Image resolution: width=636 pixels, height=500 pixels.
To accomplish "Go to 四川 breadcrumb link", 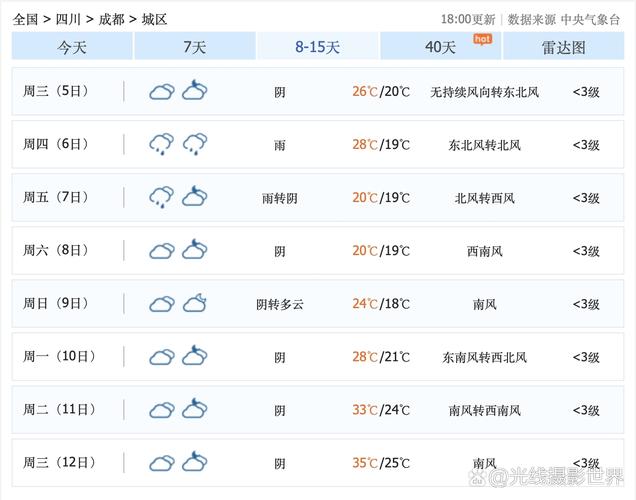I will click(x=68, y=19).
